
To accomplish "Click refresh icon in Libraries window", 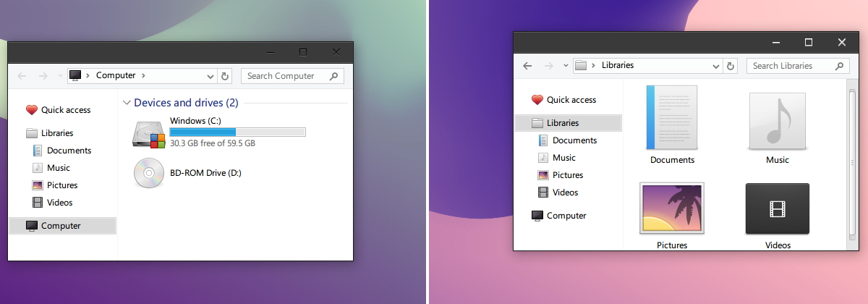I will point(731,66).
